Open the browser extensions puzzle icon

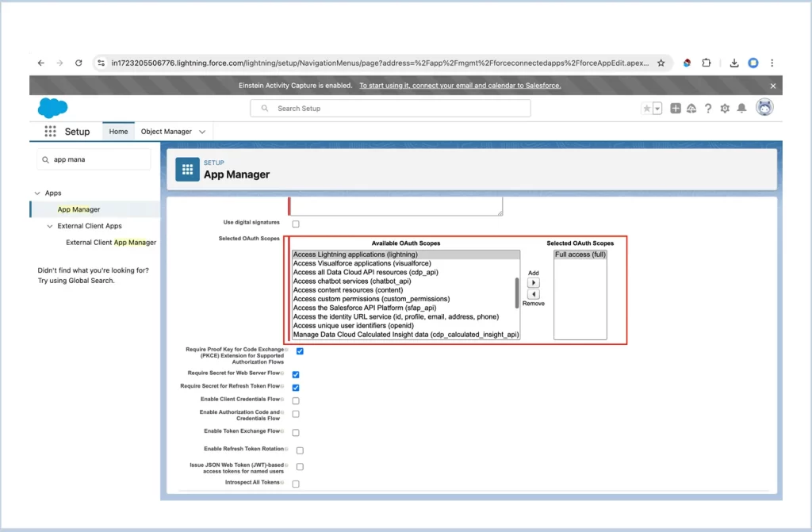click(707, 63)
